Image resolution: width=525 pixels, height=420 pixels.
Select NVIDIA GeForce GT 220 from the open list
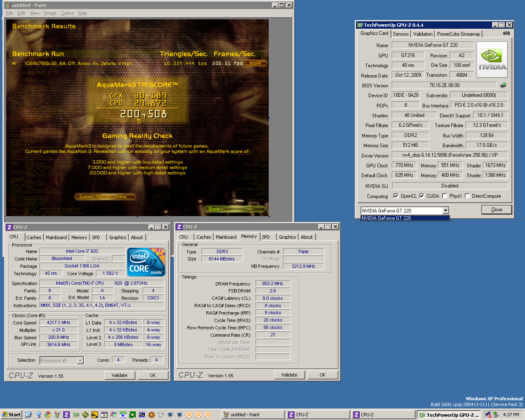405,218
